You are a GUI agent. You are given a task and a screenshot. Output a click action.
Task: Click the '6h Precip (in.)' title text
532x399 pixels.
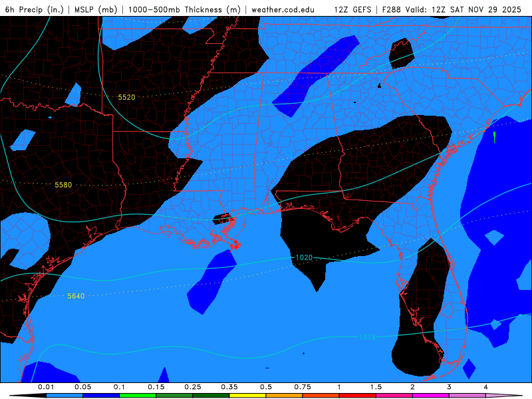[x=35, y=9]
